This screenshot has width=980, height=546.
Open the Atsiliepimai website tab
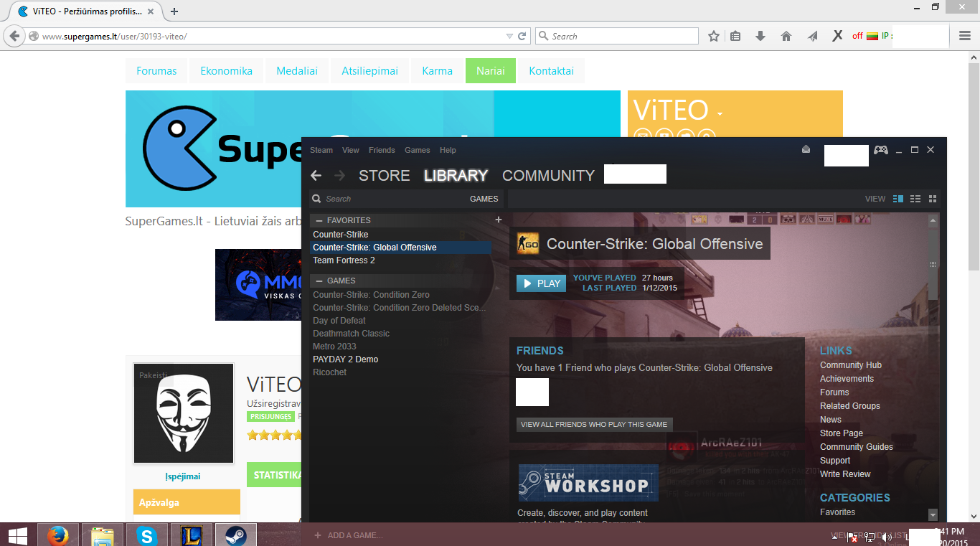pos(369,71)
